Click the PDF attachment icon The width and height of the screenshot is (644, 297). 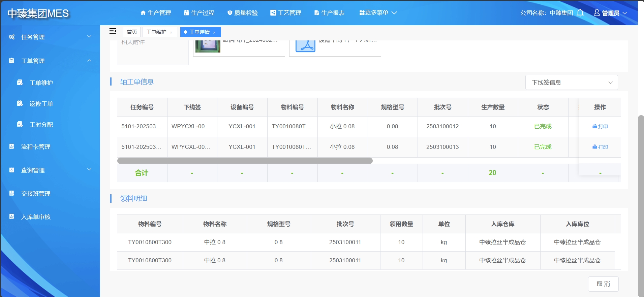point(305,46)
